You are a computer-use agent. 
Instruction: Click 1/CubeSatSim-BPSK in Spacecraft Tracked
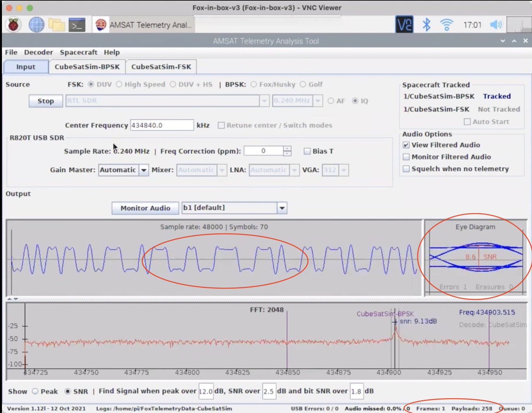point(439,96)
